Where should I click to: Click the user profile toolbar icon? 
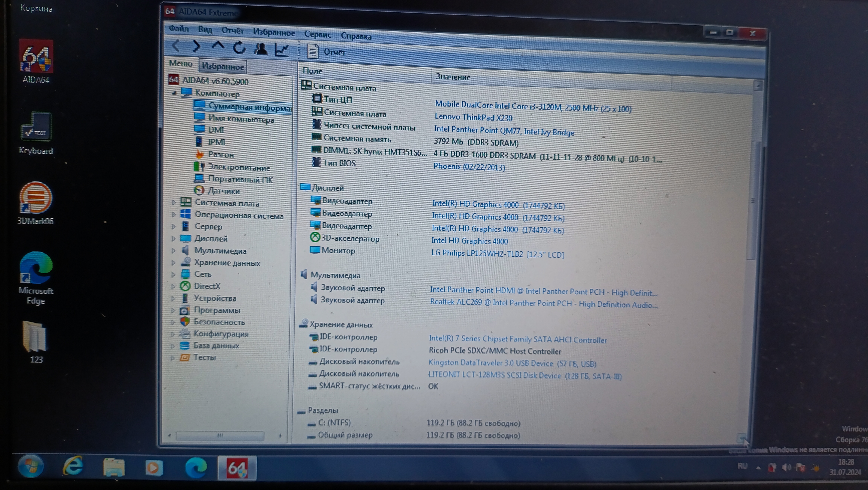(x=261, y=49)
